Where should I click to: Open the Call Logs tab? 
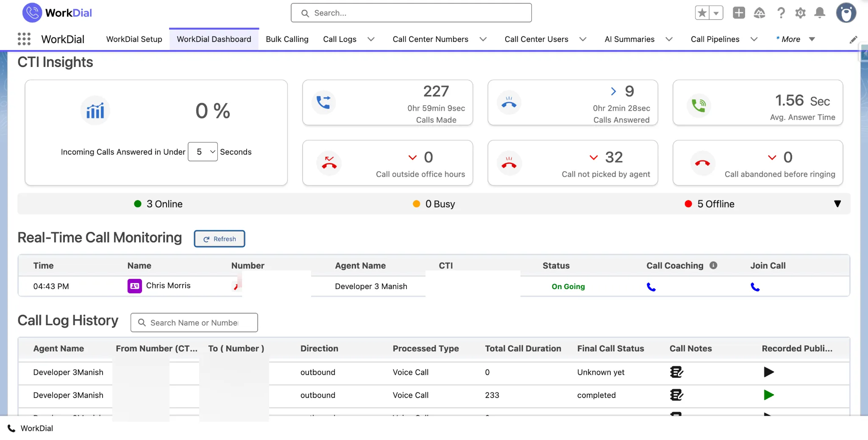click(339, 39)
